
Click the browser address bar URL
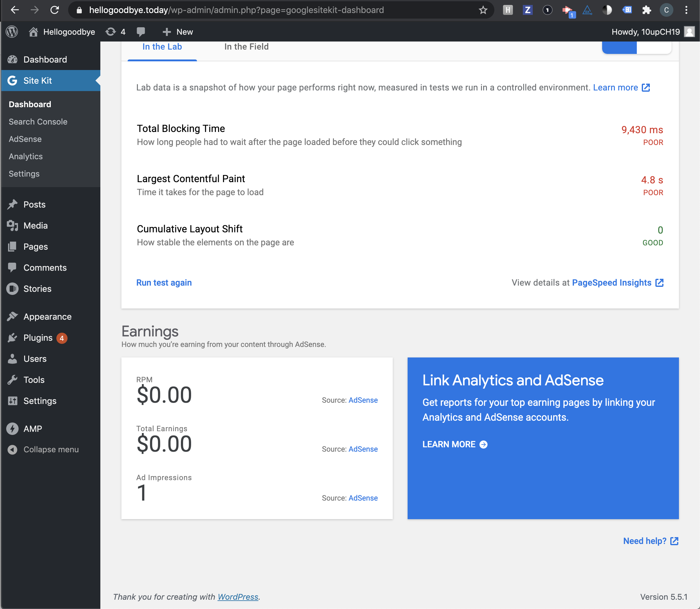pos(237,10)
